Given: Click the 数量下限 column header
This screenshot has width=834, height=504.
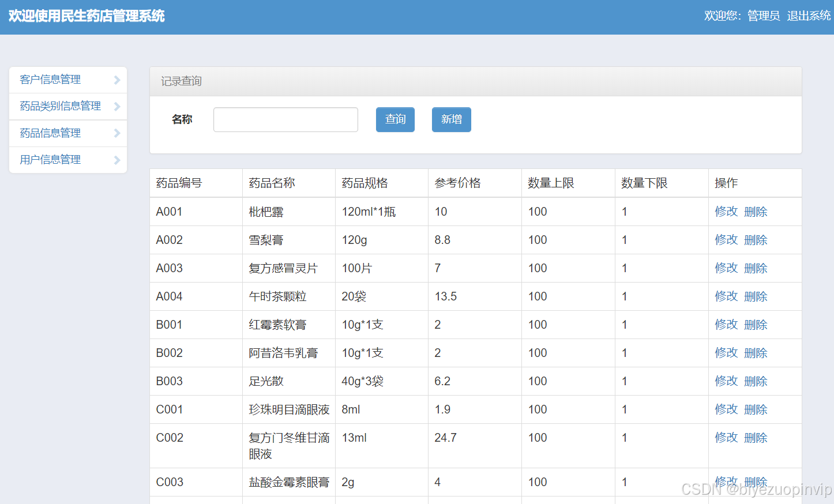Looking at the screenshot, I should [662, 183].
